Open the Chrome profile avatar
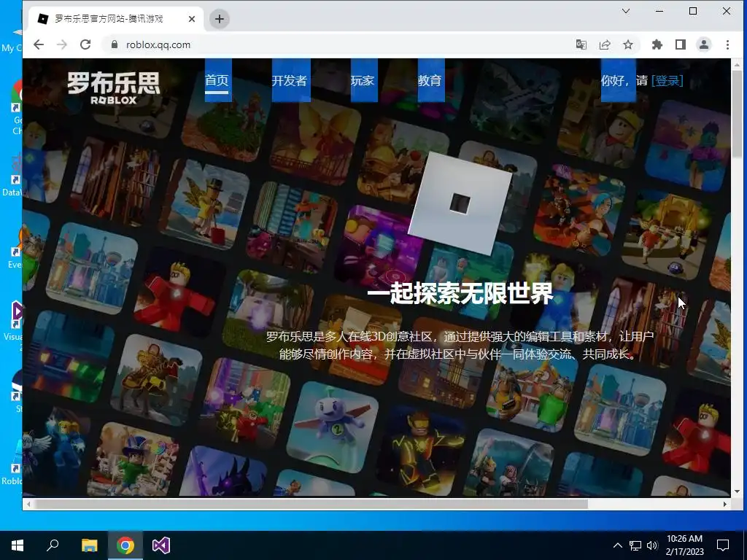 pos(704,44)
